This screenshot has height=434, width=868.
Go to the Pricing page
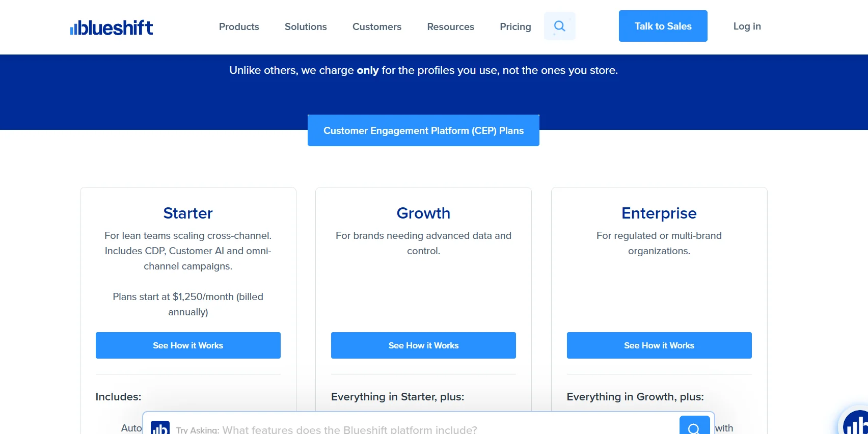[x=515, y=26]
